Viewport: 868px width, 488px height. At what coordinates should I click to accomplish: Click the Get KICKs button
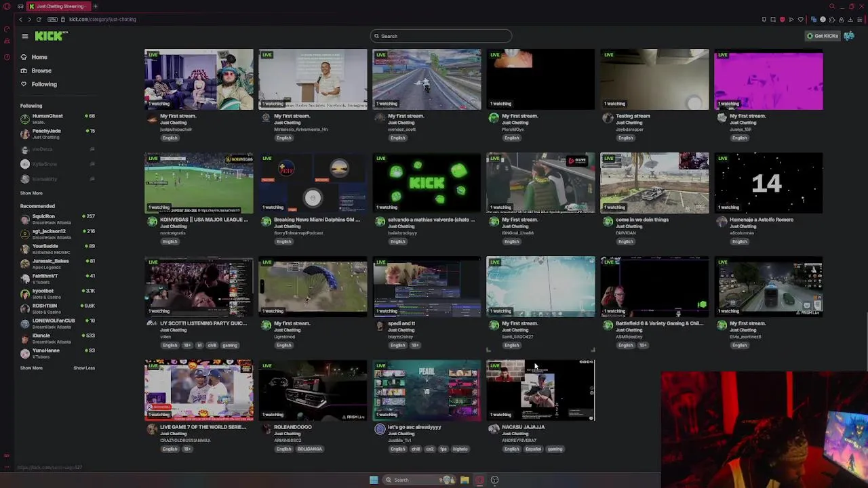(x=823, y=36)
